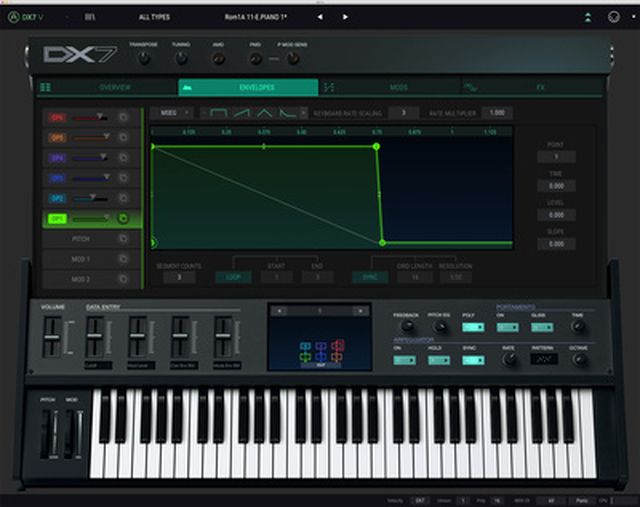
Task: Open the arpeggiator PATTERN selector
Action: coord(544,360)
